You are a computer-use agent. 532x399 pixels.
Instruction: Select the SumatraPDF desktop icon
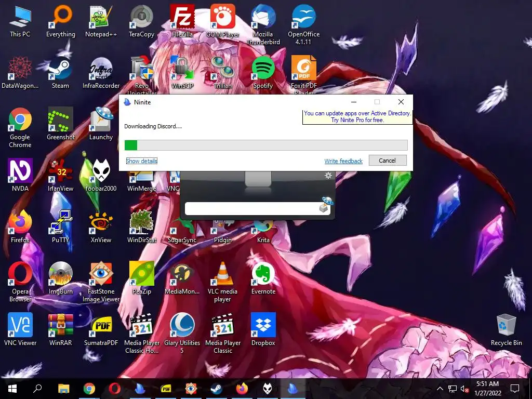[101, 330]
